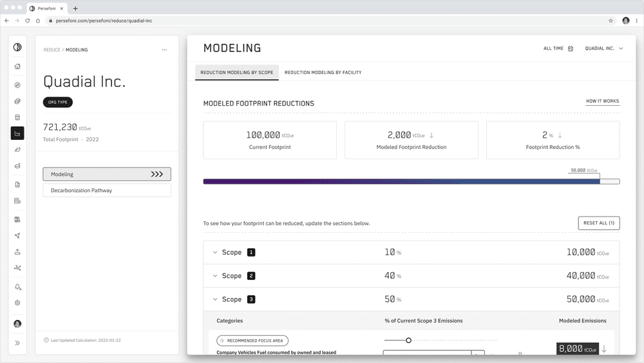The width and height of the screenshot is (644, 363).
Task: Click the calendar icon next to All Time
Action: point(571,48)
